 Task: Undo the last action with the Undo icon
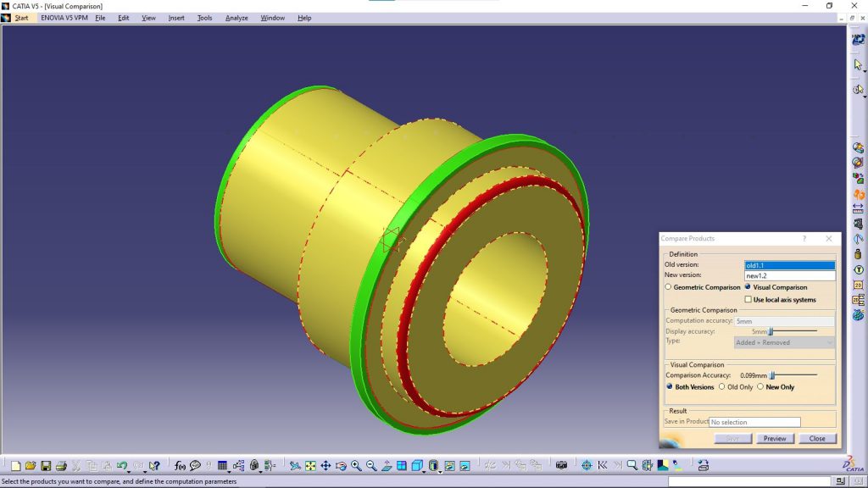pos(122,466)
